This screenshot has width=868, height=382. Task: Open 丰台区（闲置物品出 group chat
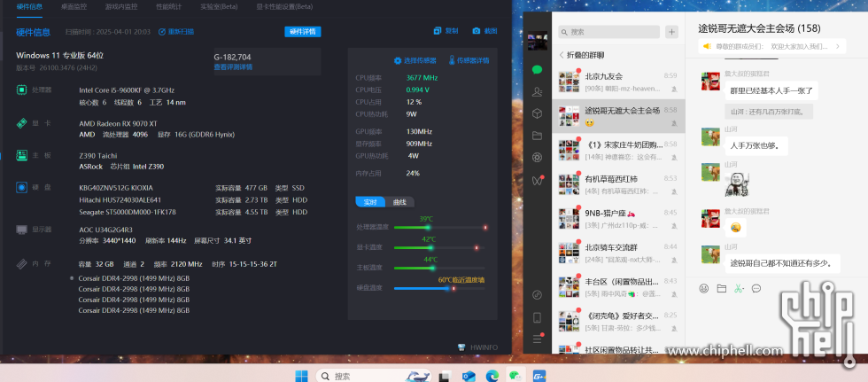(618, 287)
